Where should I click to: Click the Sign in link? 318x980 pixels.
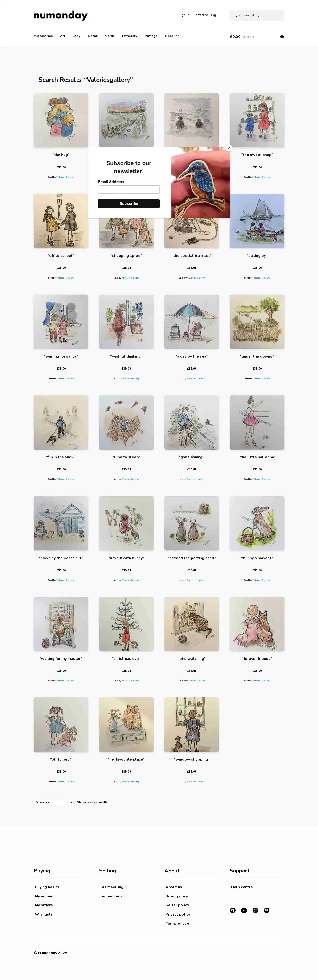click(184, 15)
